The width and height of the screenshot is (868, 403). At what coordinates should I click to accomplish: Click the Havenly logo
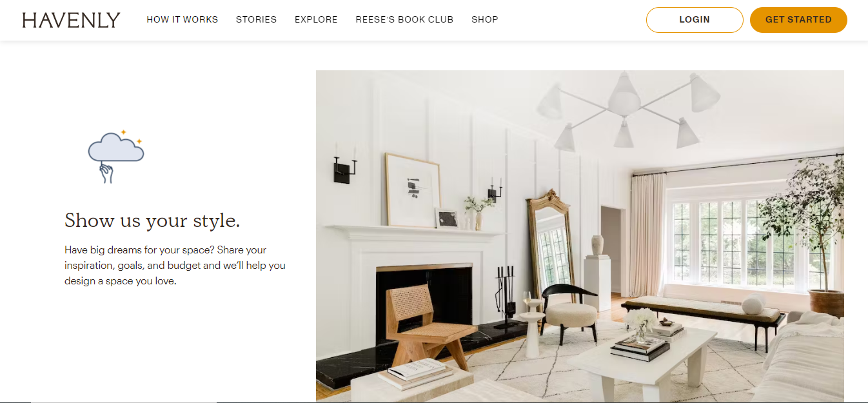[x=71, y=20]
